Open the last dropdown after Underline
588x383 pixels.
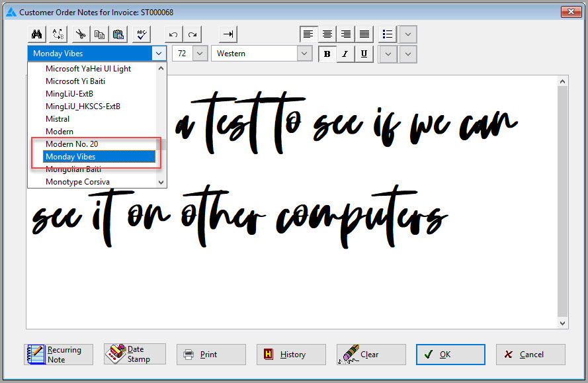408,54
